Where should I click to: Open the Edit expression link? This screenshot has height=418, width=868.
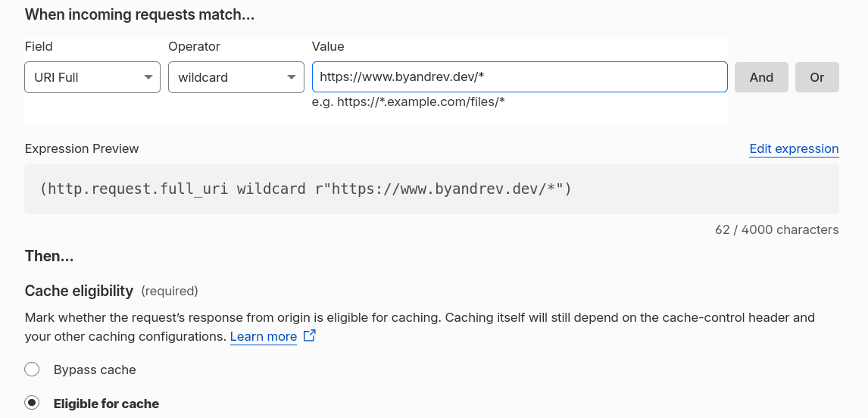pos(794,149)
